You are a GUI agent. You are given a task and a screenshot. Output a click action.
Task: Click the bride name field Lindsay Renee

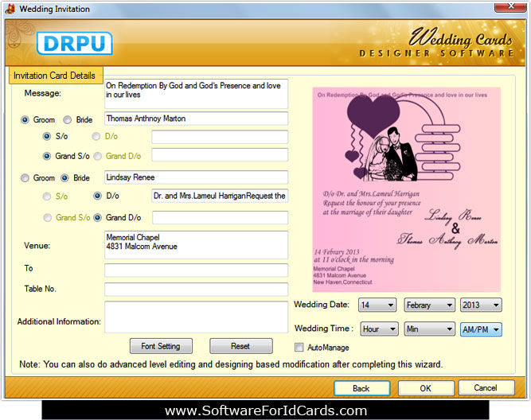[x=196, y=177]
